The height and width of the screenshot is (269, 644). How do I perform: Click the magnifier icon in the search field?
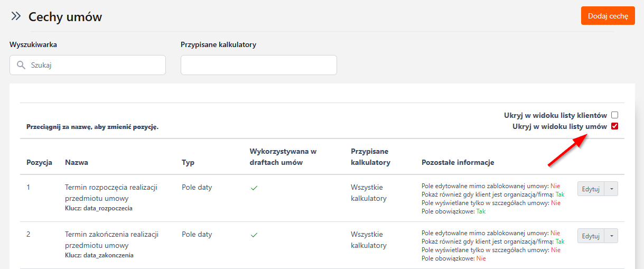click(21, 66)
